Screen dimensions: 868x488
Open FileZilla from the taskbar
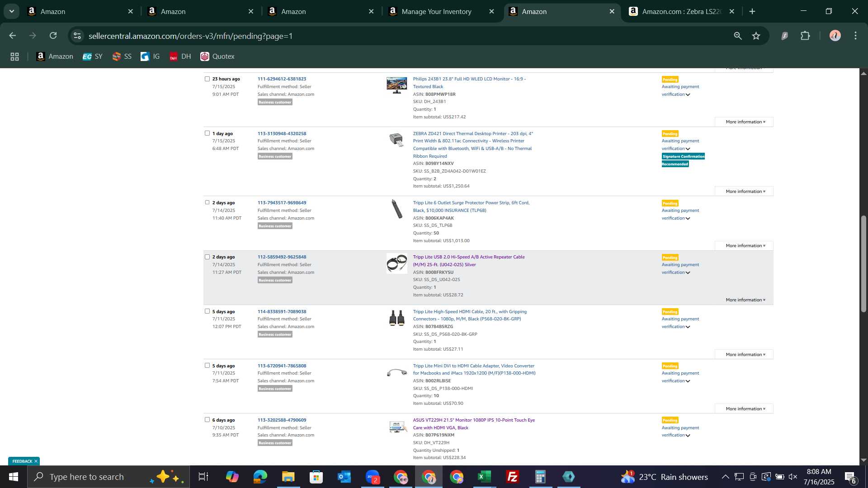click(512, 477)
